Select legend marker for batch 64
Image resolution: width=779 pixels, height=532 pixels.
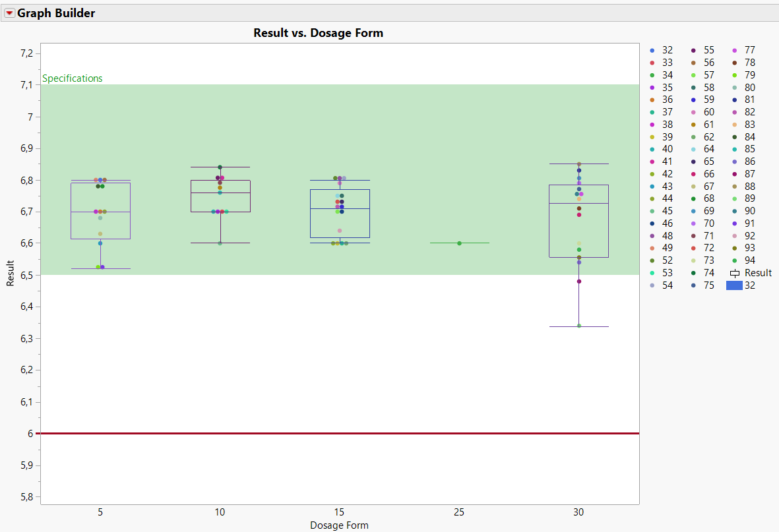[x=693, y=150]
